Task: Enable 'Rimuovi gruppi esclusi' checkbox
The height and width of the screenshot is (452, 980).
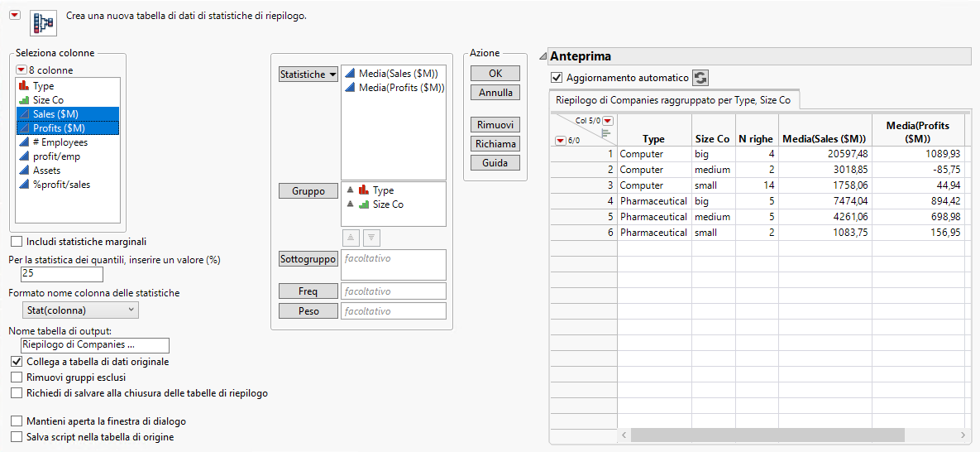Action: [x=17, y=377]
